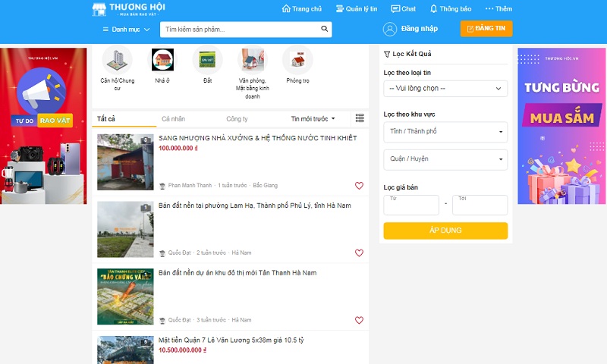Open the Tưng bừng mua sắm banner
This screenshot has height=364, width=607.
point(561,126)
